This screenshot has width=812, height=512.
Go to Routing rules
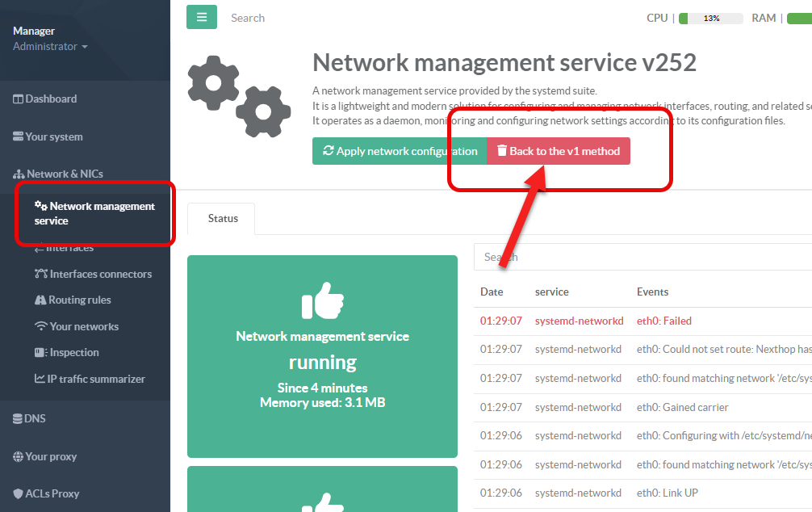pyautogui.click(x=73, y=300)
